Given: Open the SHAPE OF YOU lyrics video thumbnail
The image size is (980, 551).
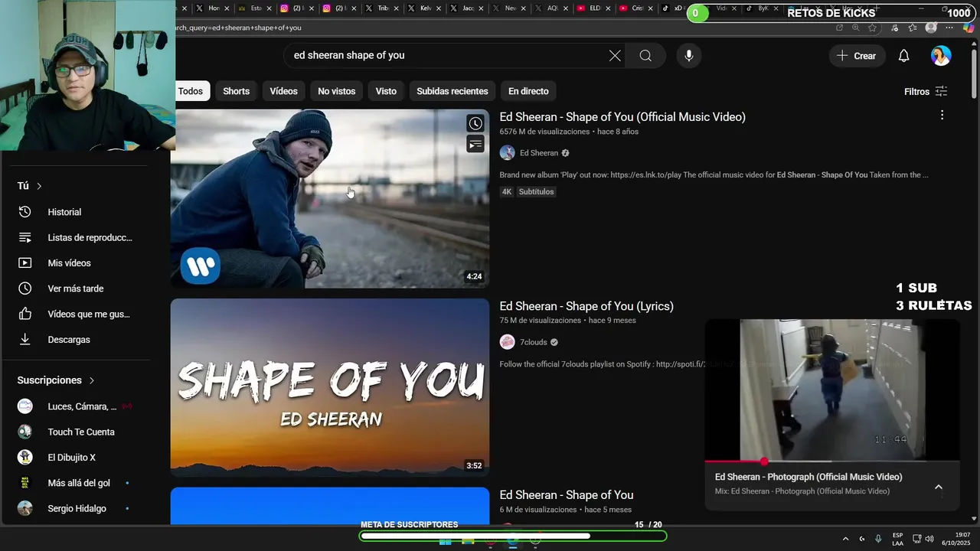Looking at the screenshot, I should pos(329,387).
